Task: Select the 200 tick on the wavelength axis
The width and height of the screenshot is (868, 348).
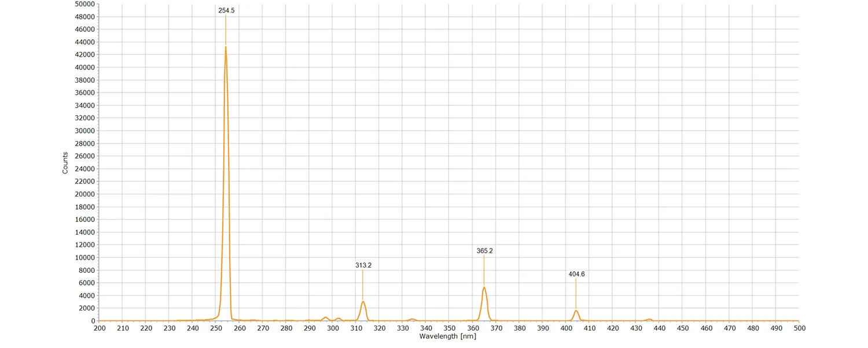Action: (x=99, y=328)
